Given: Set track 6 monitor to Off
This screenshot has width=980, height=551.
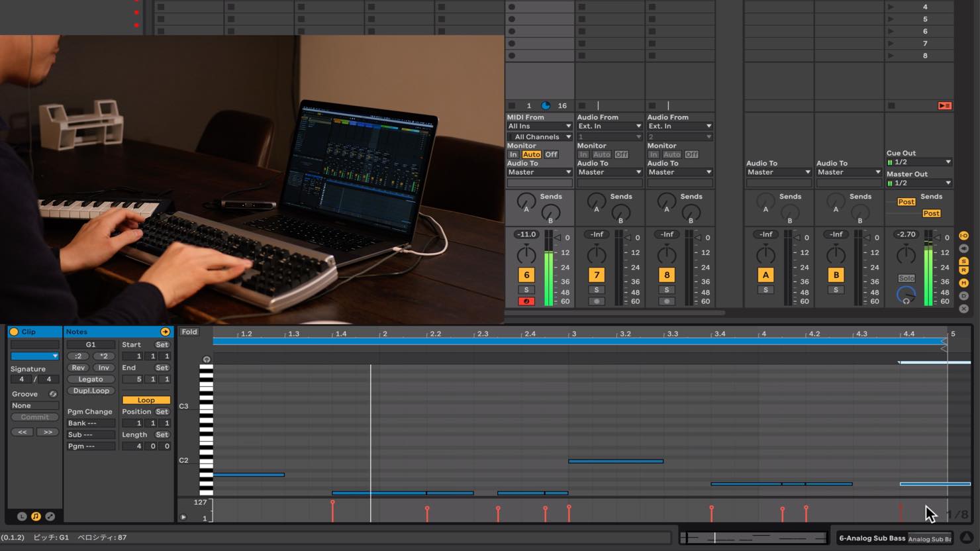Looking at the screenshot, I should 551,154.
